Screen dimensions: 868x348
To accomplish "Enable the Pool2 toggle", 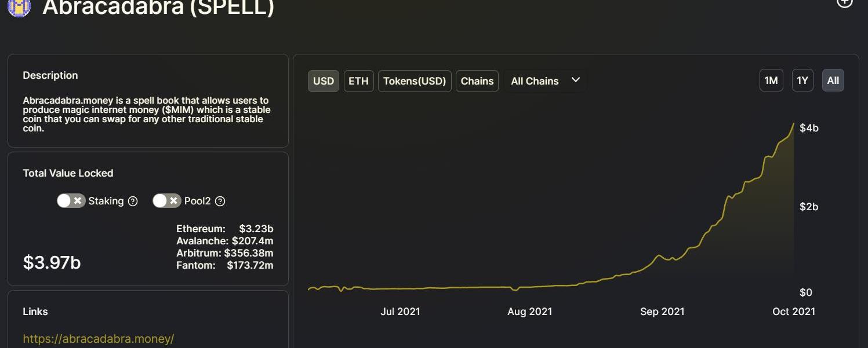I will coord(166,201).
